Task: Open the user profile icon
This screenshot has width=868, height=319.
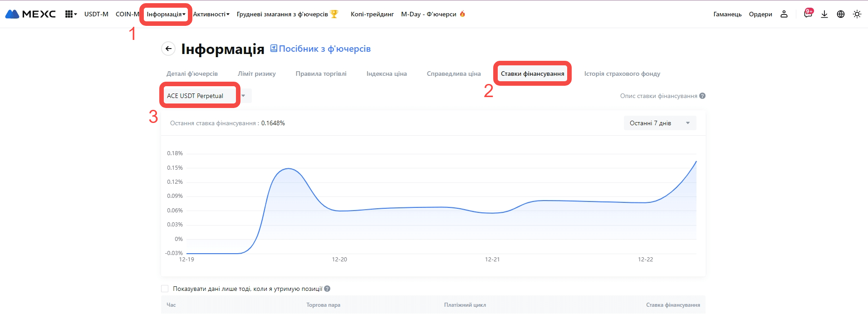Action: [x=784, y=14]
